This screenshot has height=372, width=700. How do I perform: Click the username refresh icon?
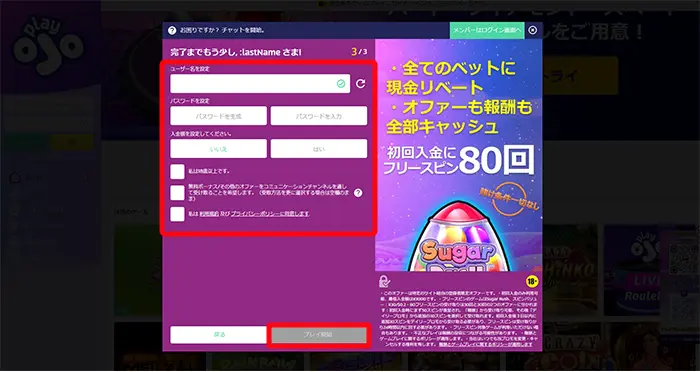361,84
